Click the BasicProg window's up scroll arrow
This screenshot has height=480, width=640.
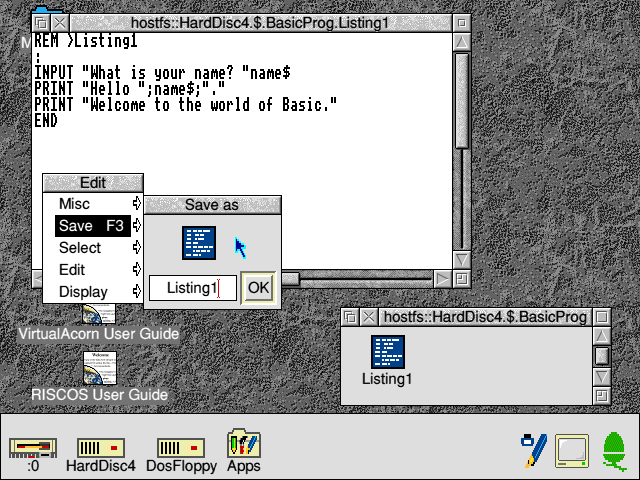pyautogui.click(x=602, y=336)
